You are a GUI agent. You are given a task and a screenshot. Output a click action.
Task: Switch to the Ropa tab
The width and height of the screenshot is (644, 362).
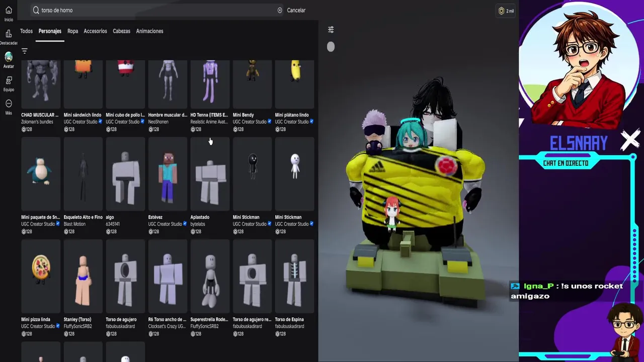click(72, 31)
